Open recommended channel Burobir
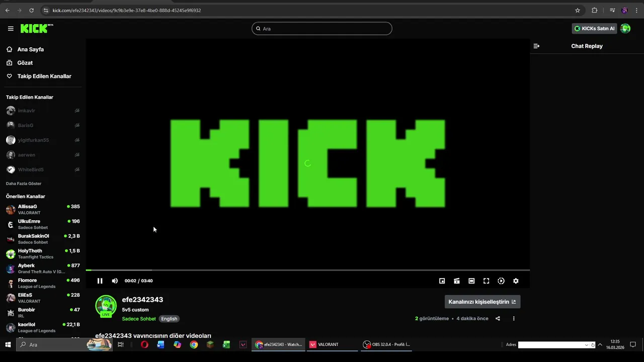Screen dimensions: 644x362 43,313
